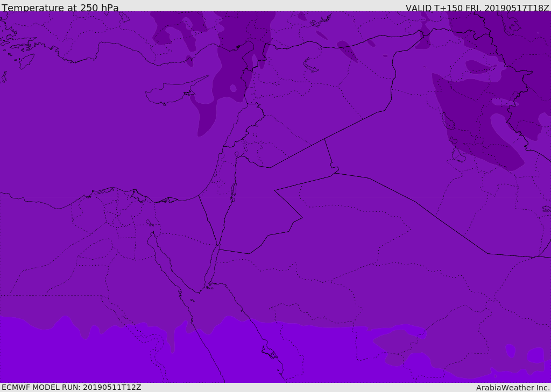Viewport: 551px width, 392px height.
Task: Select the VALID T+150 forecast time label
Action: [x=477, y=8]
